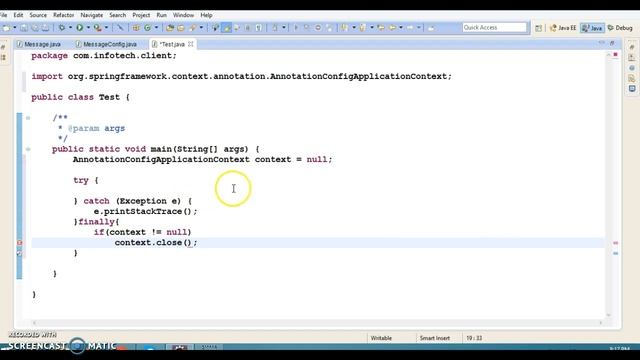Click the red overview ruler error mark
The width and height of the screenshot is (640, 360).
616,243
